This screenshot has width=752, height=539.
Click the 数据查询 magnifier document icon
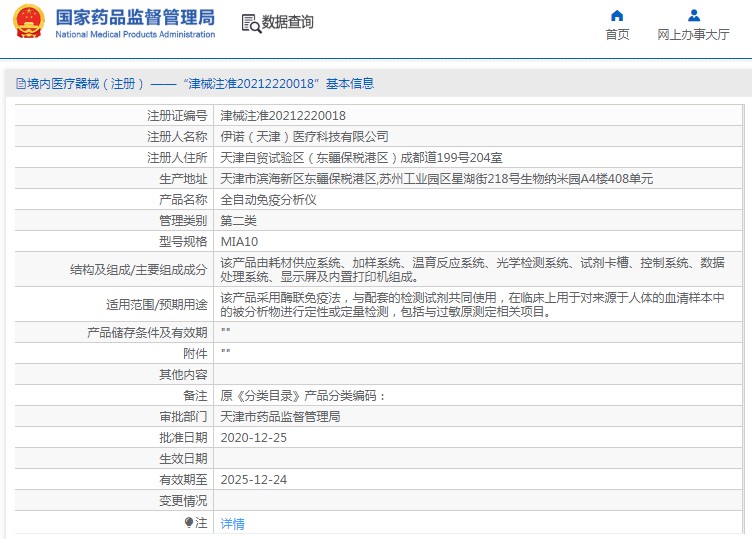point(250,22)
